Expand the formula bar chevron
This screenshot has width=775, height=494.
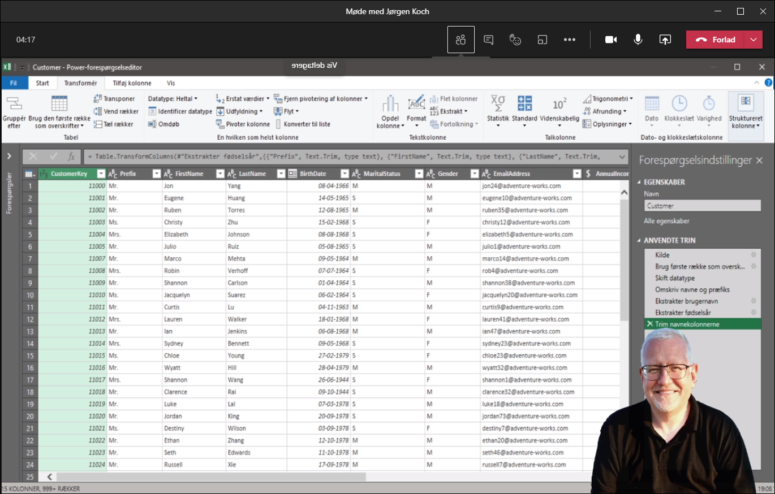click(x=622, y=157)
